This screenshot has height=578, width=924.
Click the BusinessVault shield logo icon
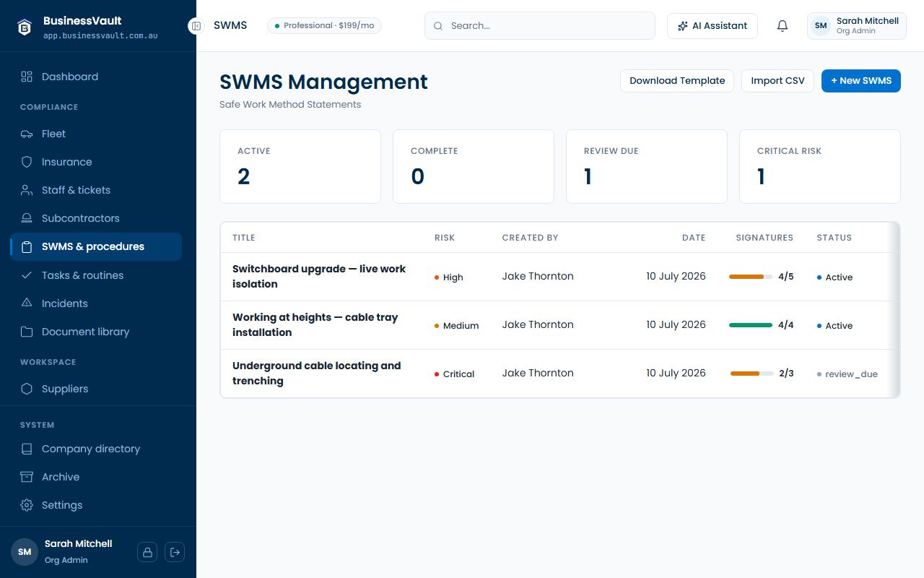click(25, 27)
